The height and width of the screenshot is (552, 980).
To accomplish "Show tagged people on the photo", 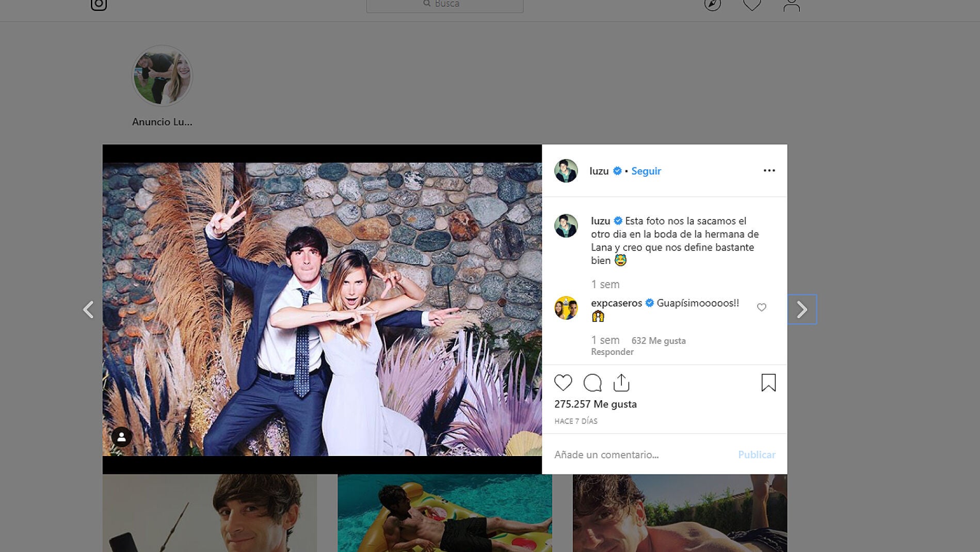I will [122, 437].
